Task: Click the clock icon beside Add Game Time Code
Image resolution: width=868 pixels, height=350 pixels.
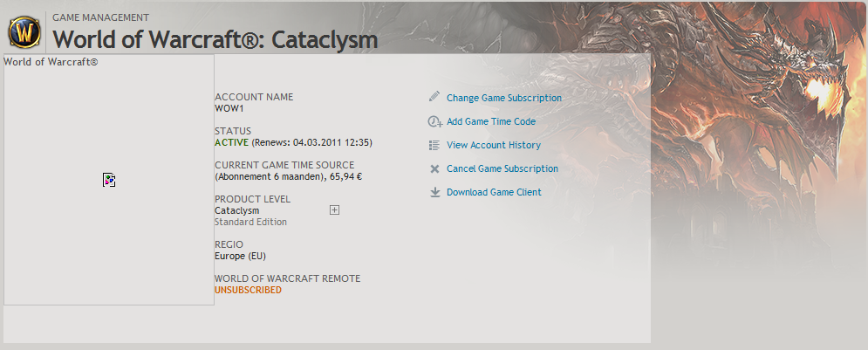Action: [x=435, y=121]
